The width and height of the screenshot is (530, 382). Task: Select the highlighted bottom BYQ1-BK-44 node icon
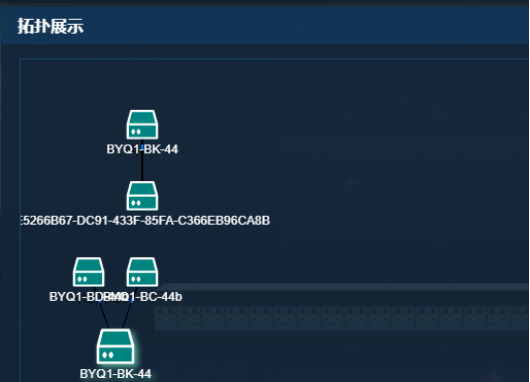click(x=116, y=347)
